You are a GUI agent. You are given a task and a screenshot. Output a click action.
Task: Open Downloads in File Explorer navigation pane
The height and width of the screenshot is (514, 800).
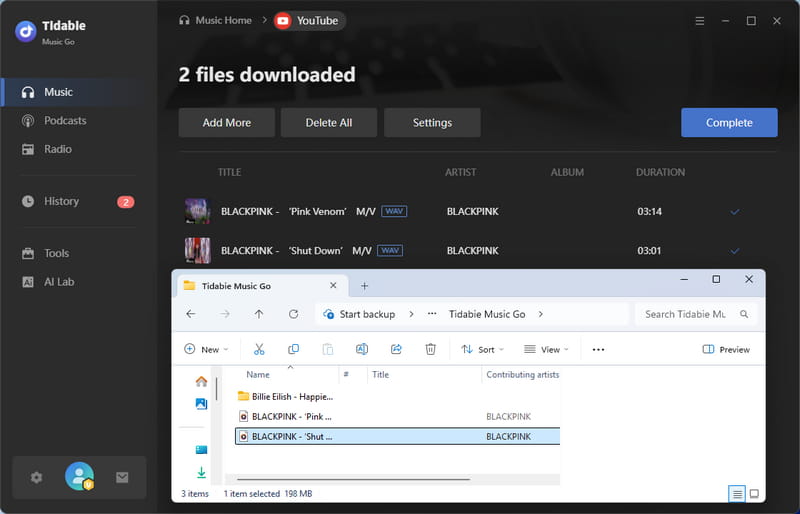202,473
